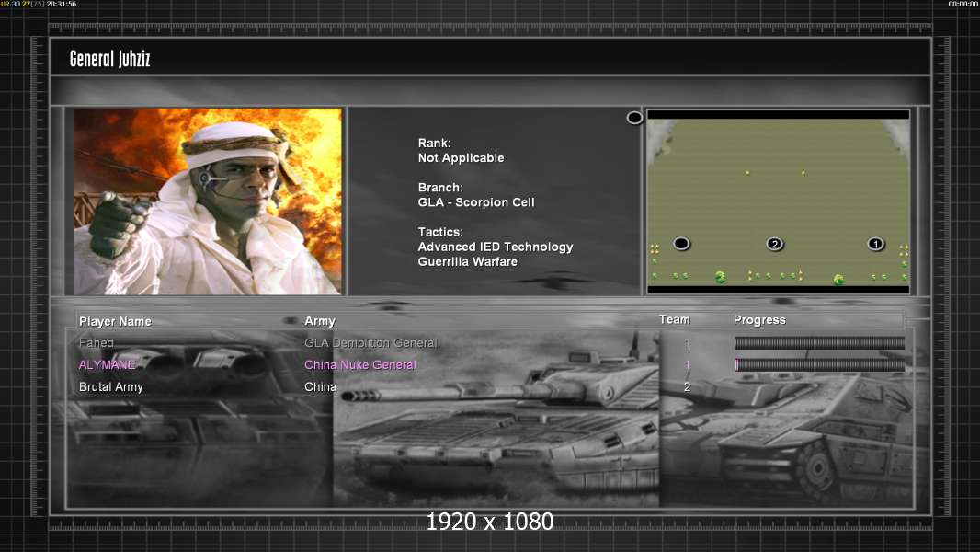980x552 pixels.
Task: Click the large green tree on the minimap's right side
Action: click(838, 280)
